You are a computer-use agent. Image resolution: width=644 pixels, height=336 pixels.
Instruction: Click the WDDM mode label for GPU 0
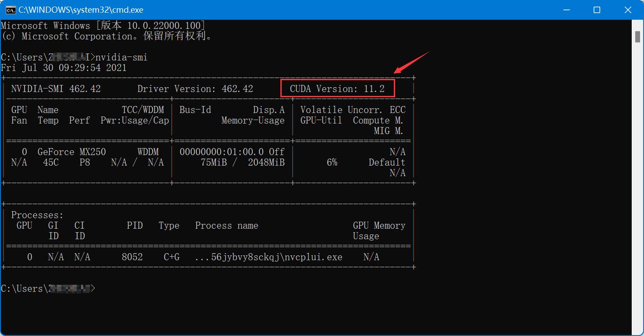click(x=149, y=152)
